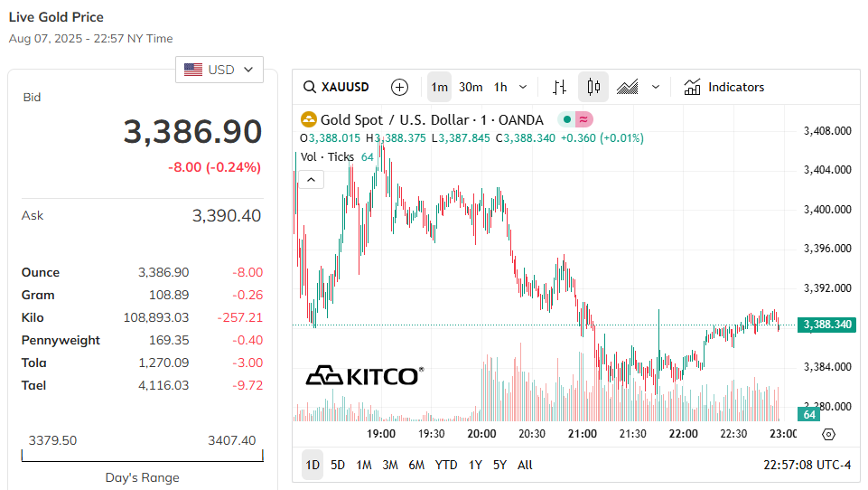868x490 pixels.
Task: Click the compare or add symbol plus icon
Action: point(399,87)
